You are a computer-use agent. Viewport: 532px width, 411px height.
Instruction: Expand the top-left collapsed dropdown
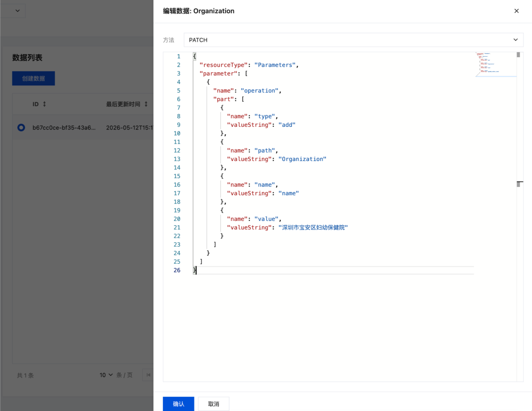click(18, 11)
